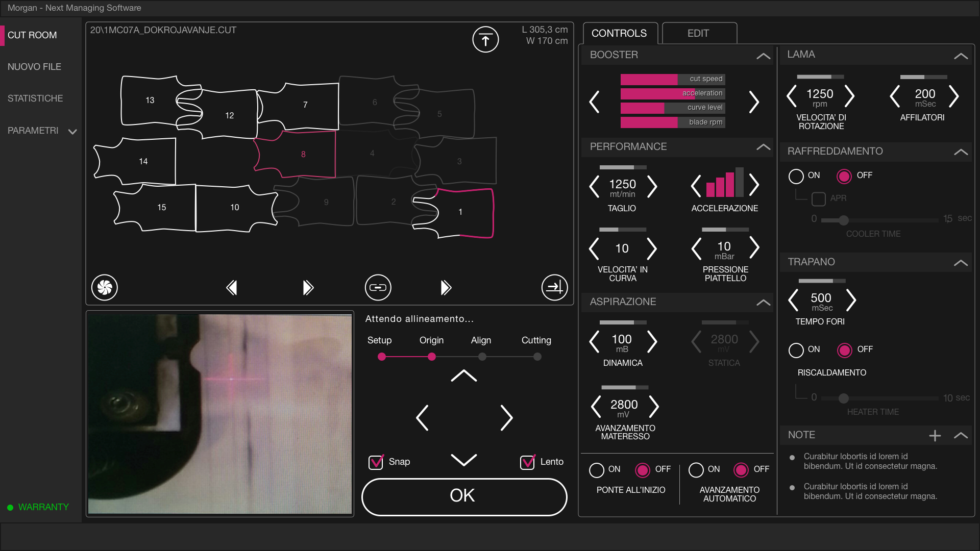The width and height of the screenshot is (980, 551).
Task: Toggle the Lento checkbox
Action: [527, 462]
